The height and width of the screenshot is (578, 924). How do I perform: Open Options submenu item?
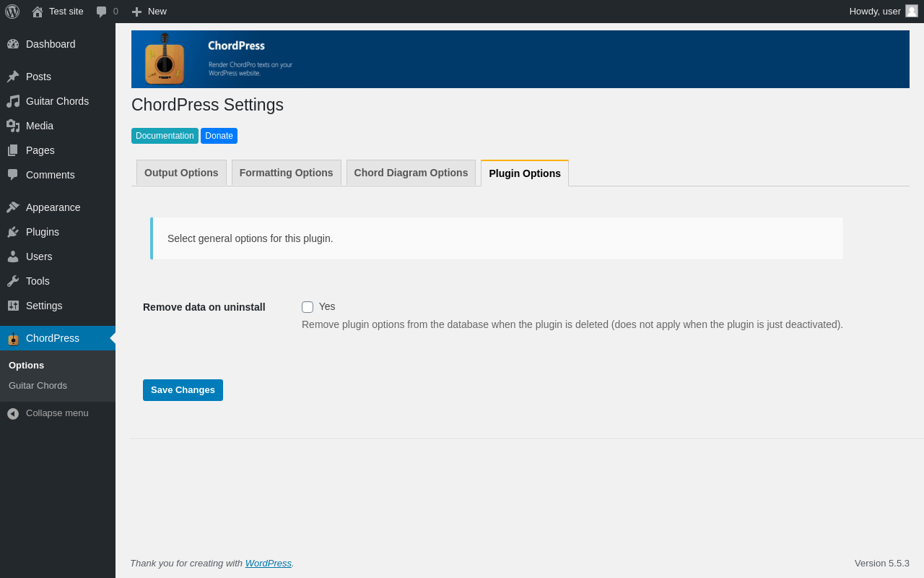click(26, 366)
